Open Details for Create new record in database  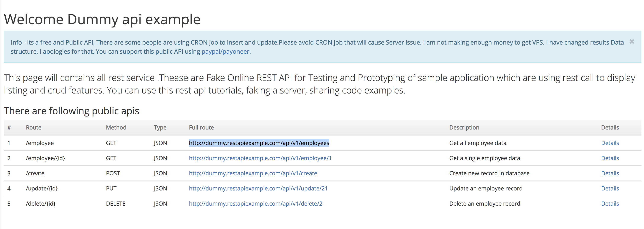coord(610,173)
